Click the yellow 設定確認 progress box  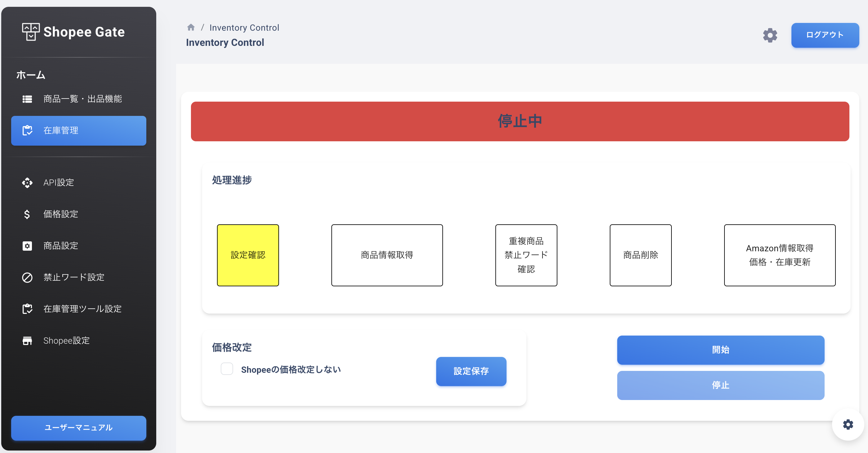(x=248, y=255)
